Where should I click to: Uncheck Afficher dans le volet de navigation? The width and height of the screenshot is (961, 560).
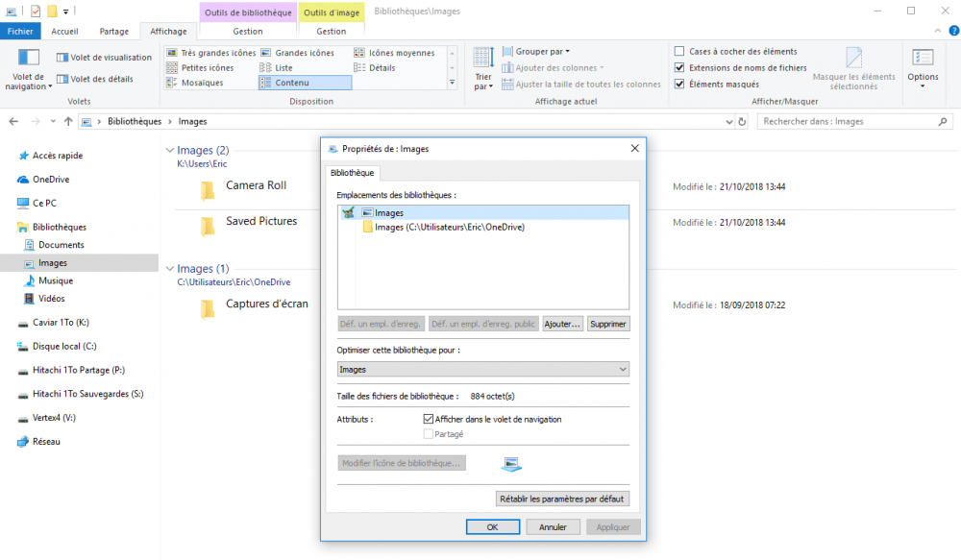[x=429, y=419]
